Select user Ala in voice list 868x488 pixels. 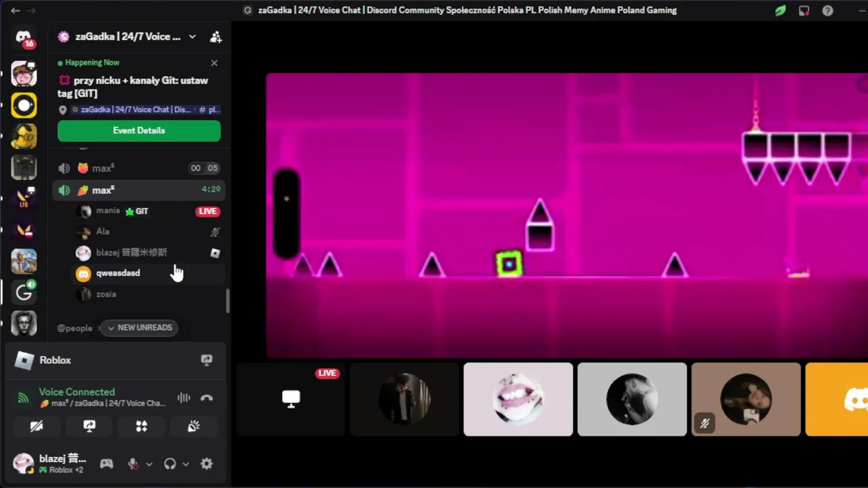coord(148,232)
